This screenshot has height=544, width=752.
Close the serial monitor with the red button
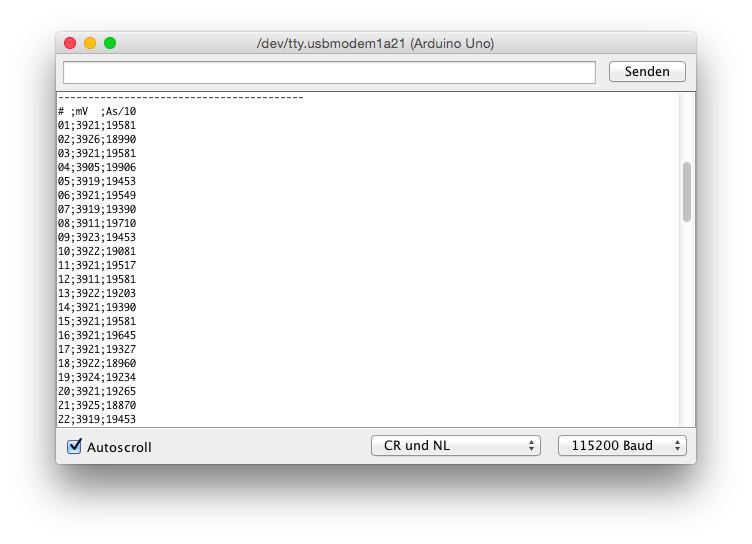70,43
